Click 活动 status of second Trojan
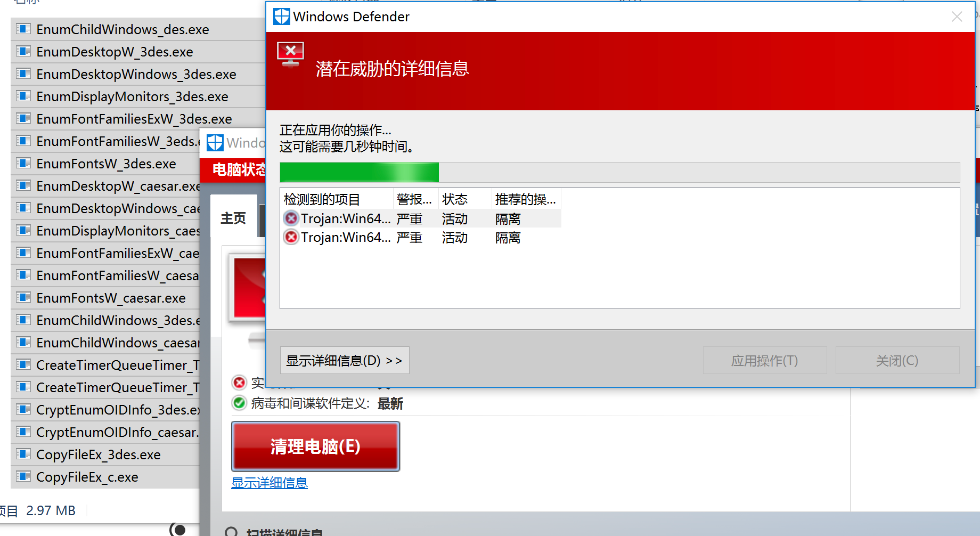This screenshot has height=536, width=980. [455, 237]
